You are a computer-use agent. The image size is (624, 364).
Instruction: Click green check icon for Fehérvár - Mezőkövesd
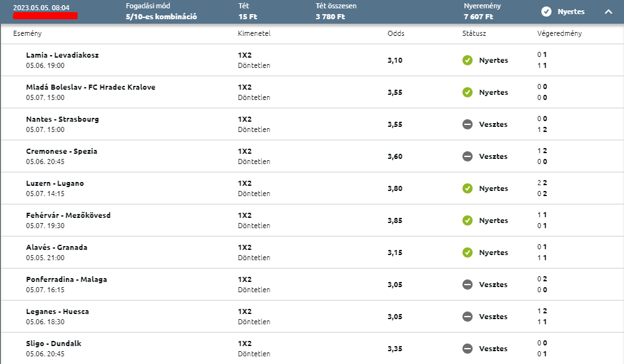pos(468,220)
